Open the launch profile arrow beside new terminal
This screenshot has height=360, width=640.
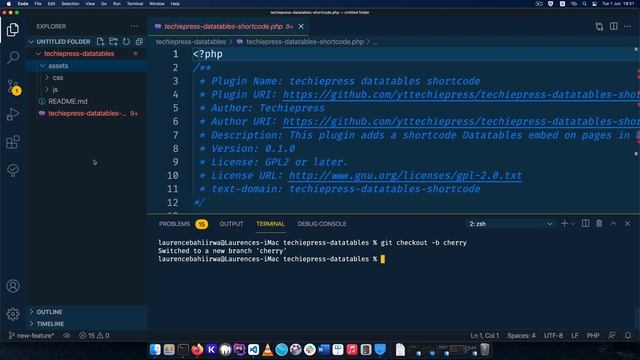[x=573, y=224]
